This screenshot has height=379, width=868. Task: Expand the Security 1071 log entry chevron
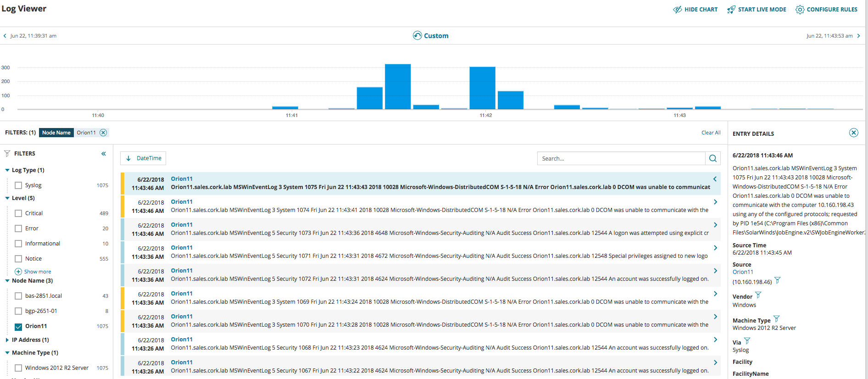coord(715,248)
